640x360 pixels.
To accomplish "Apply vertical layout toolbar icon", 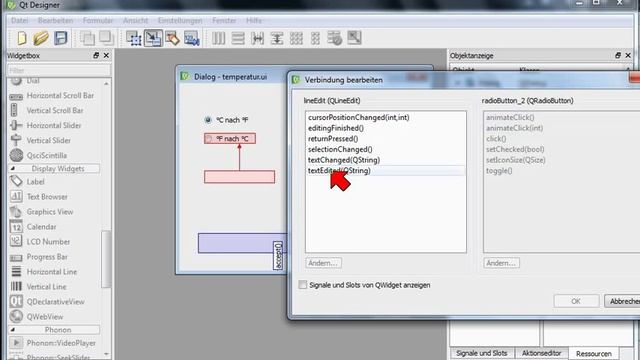I will point(238,38).
